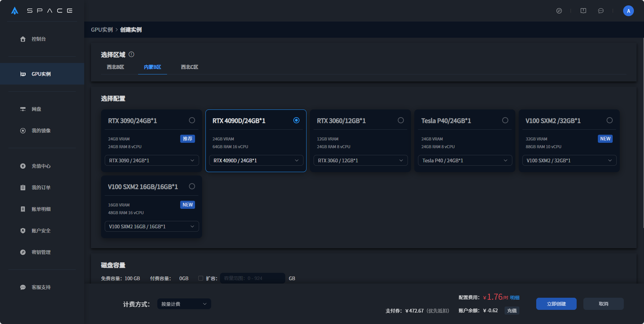Click the info icon beside region title
Viewport: 644px width, 324px height.
[132, 54]
